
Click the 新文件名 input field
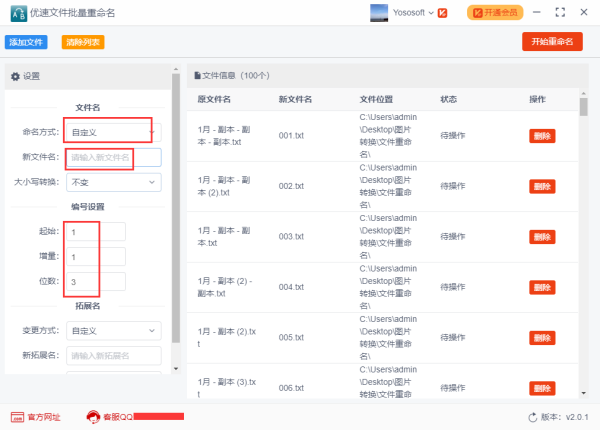click(113, 157)
